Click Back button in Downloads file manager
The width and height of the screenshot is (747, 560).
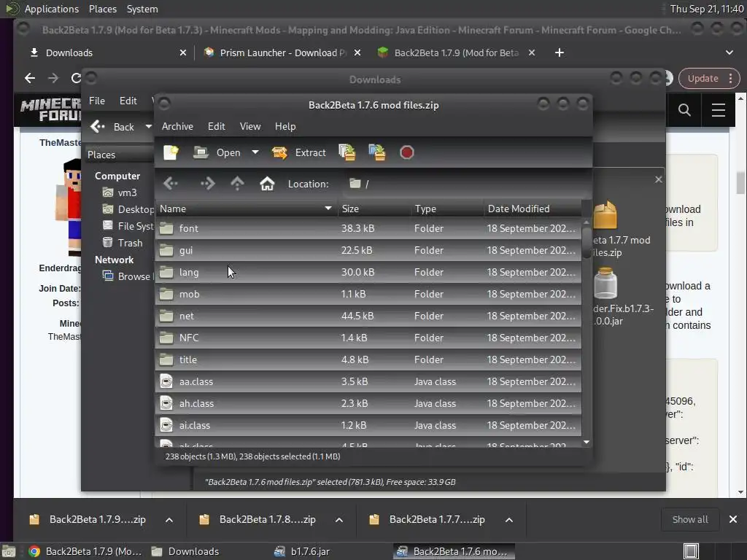click(x=113, y=127)
